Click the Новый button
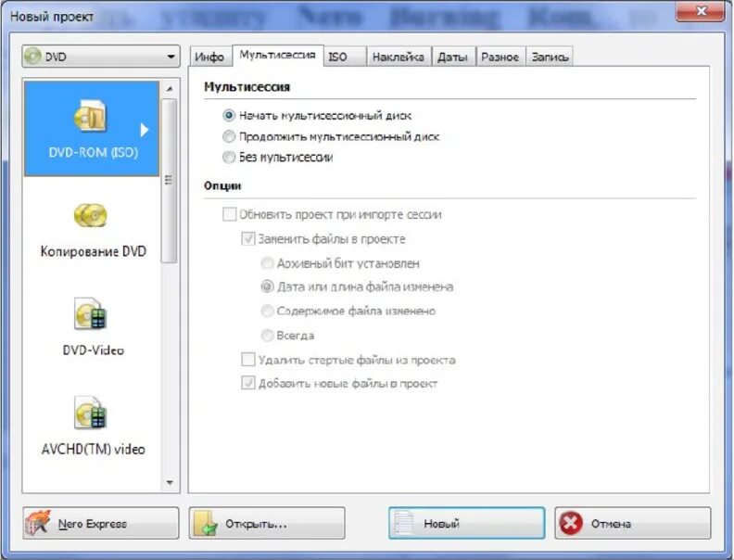 pyautogui.click(x=467, y=523)
